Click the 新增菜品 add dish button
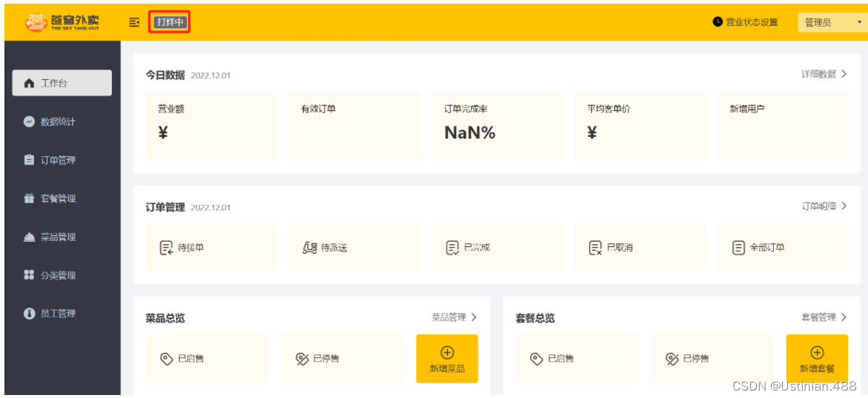This screenshot has height=398, width=868. point(447,359)
